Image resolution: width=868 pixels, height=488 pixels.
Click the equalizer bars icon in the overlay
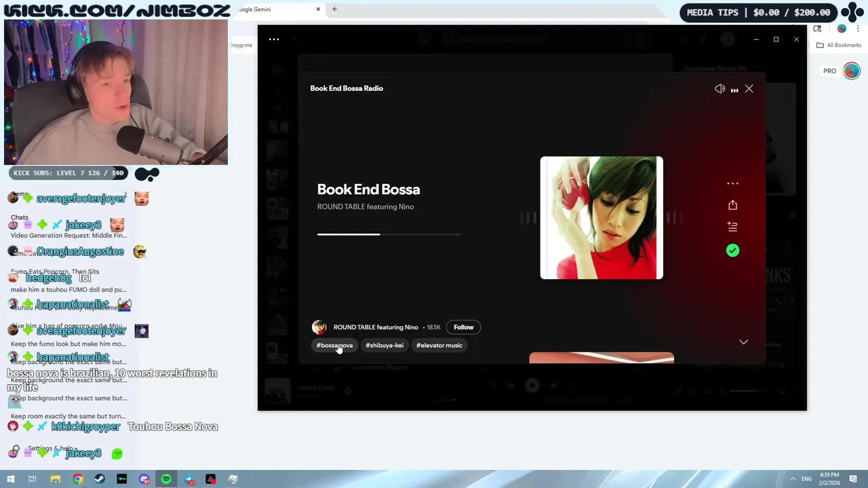[x=734, y=89]
